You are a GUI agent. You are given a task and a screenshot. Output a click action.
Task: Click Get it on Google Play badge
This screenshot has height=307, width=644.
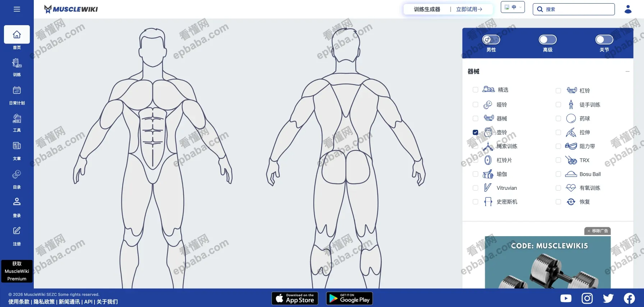tap(349, 298)
